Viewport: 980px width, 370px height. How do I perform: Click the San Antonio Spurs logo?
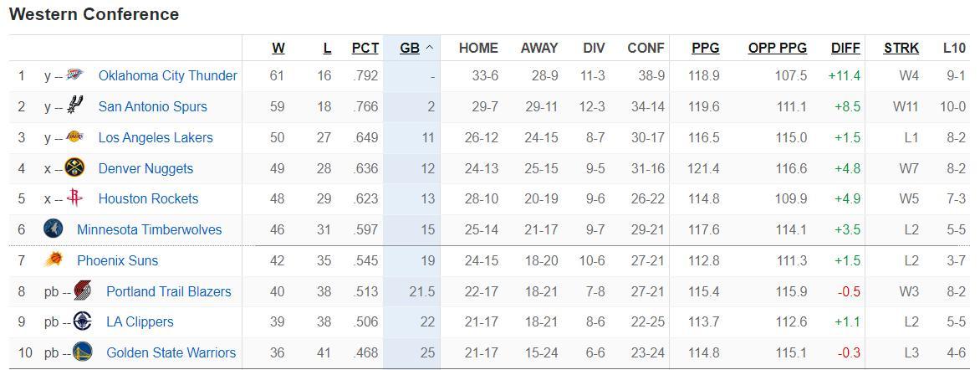pos(74,106)
